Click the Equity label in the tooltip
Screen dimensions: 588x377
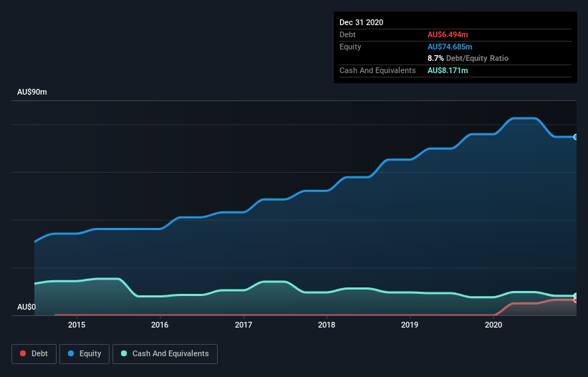click(x=350, y=47)
